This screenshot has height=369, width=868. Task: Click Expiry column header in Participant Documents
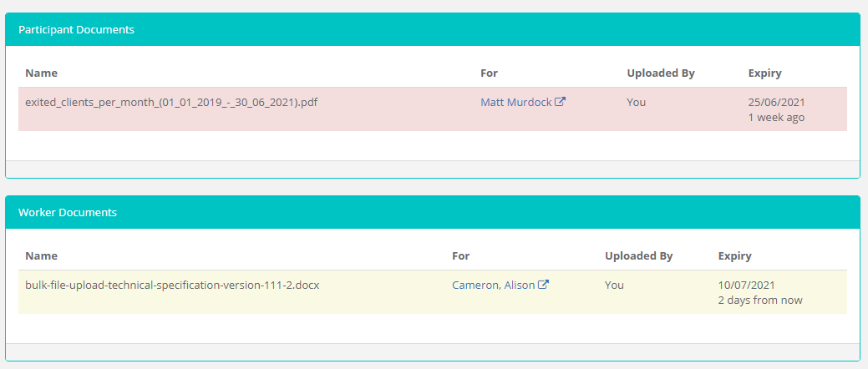[765, 73]
